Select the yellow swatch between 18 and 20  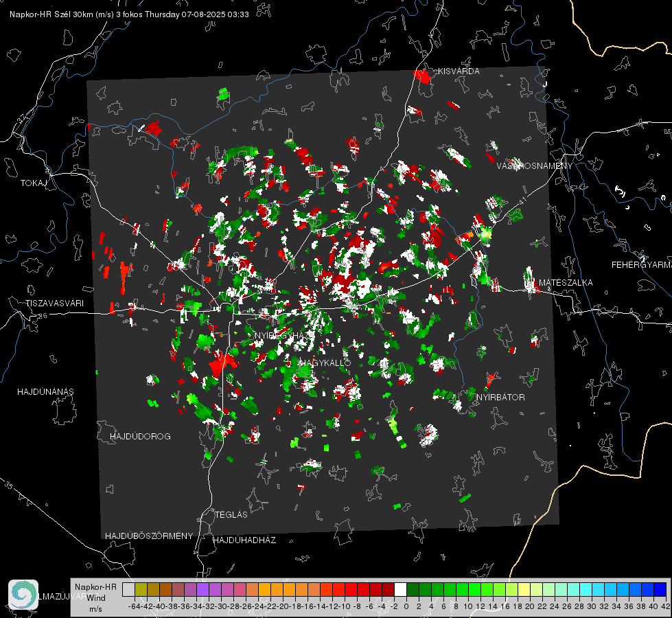(524, 589)
